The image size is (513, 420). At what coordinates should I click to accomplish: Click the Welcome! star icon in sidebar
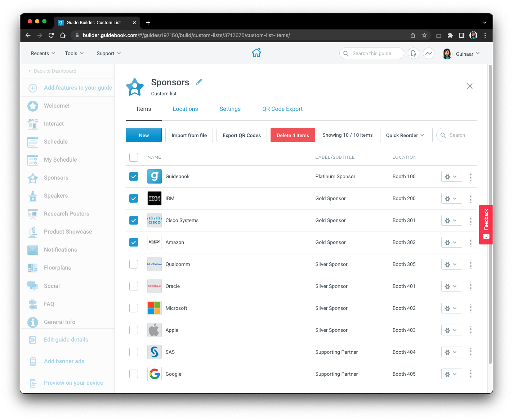pos(33,106)
